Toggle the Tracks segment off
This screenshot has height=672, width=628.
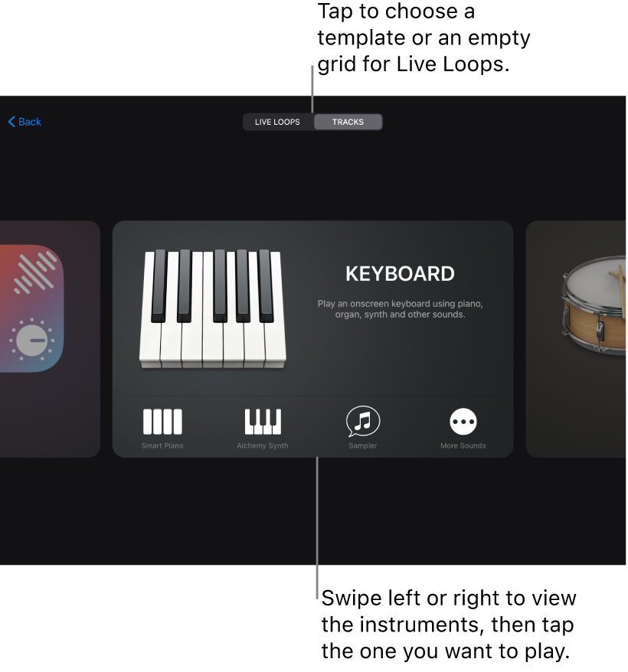click(348, 121)
